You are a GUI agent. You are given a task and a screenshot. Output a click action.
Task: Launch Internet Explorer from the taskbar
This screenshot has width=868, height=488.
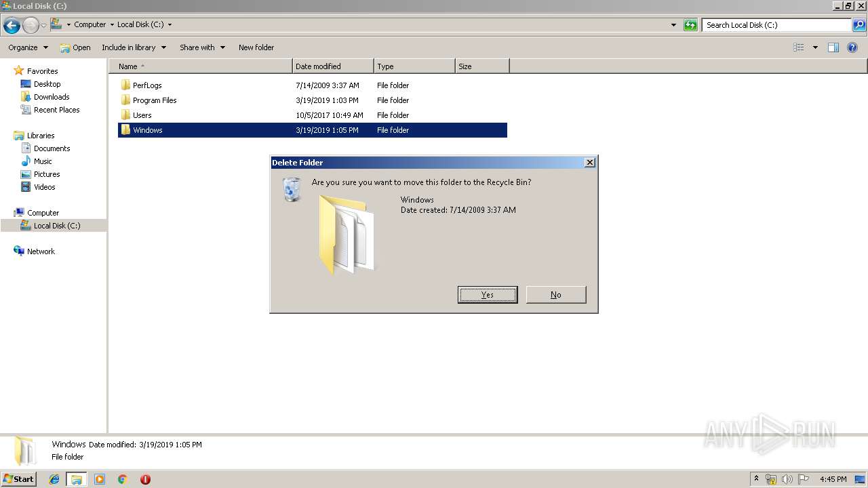pyautogui.click(x=54, y=479)
